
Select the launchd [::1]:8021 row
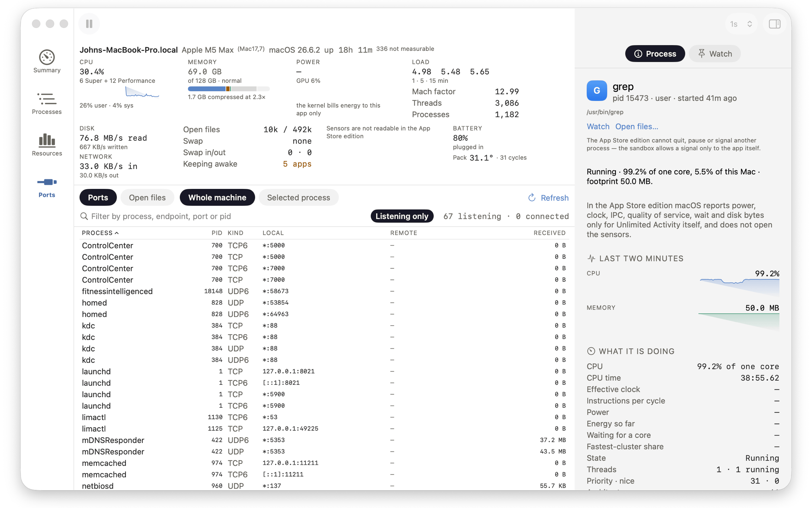(324, 383)
